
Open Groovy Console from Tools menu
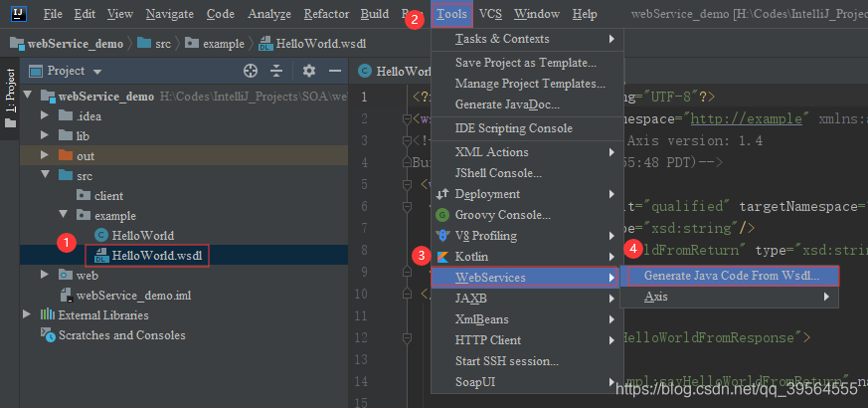502,215
